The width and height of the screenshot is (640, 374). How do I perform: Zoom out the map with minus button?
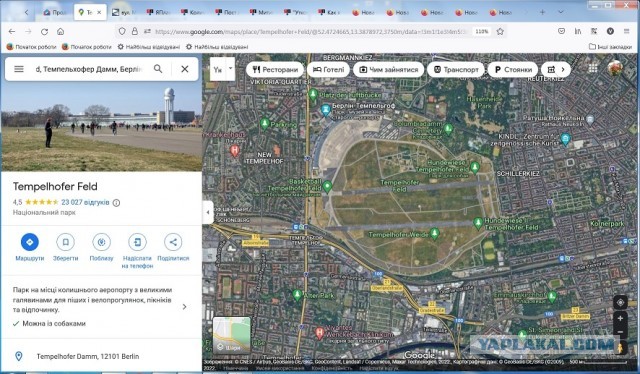coord(620,332)
